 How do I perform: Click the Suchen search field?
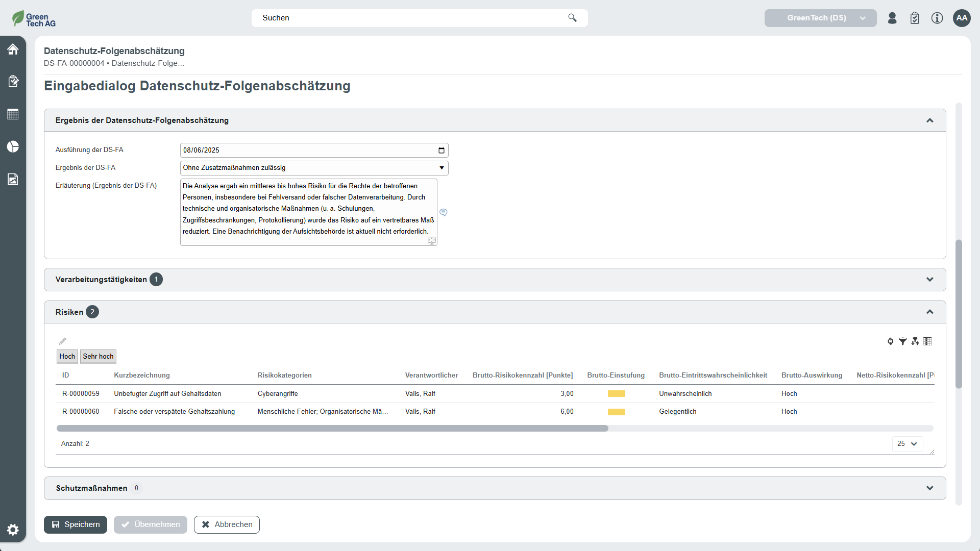(x=413, y=18)
